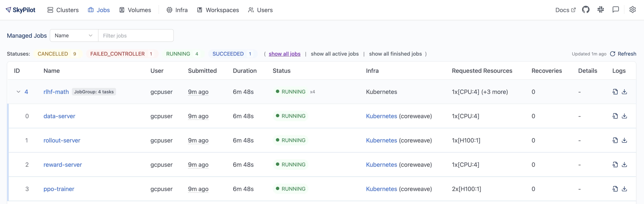The width and height of the screenshot is (644, 204).
Task: Toggle the SUCCEEDED status filter
Action: pos(232,54)
